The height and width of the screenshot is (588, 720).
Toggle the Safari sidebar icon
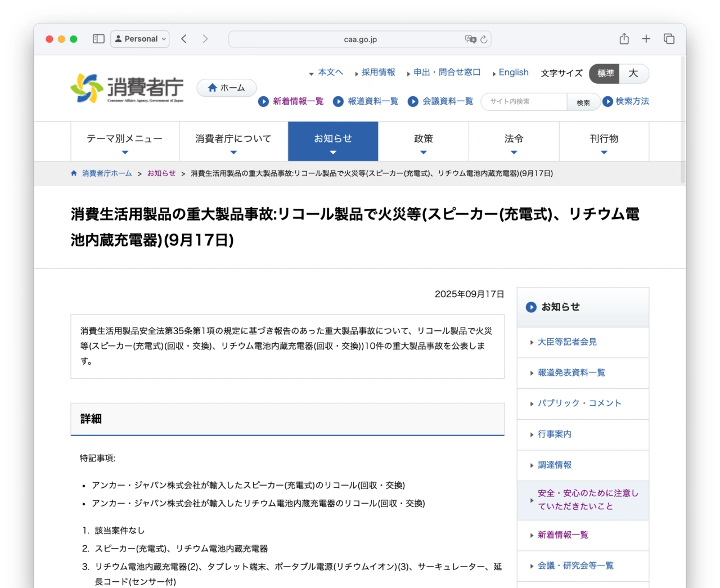pyautogui.click(x=98, y=39)
